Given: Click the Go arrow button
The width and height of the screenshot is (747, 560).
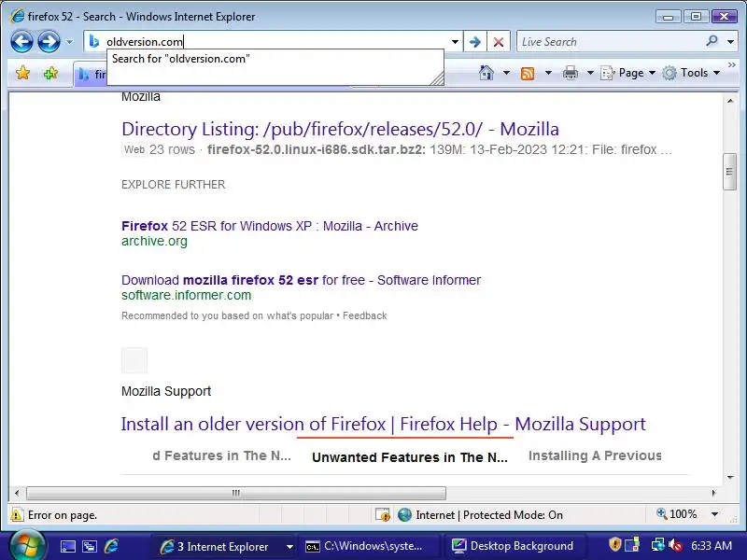Looking at the screenshot, I should (475, 42).
